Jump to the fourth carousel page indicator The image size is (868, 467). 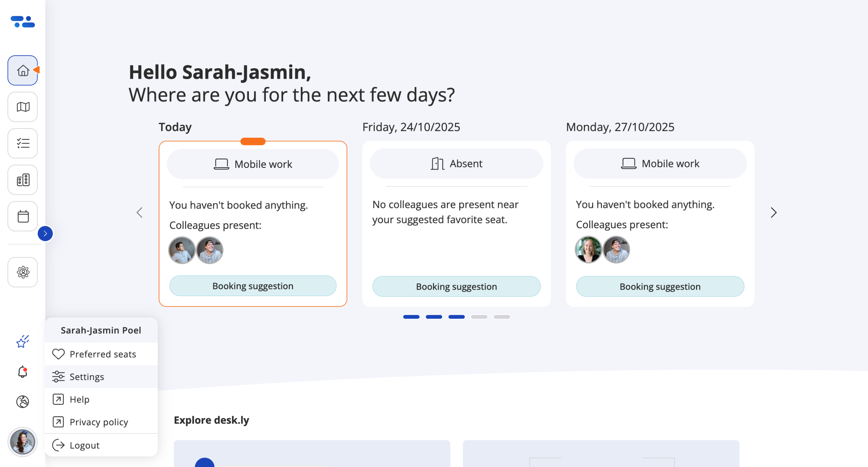click(479, 317)
